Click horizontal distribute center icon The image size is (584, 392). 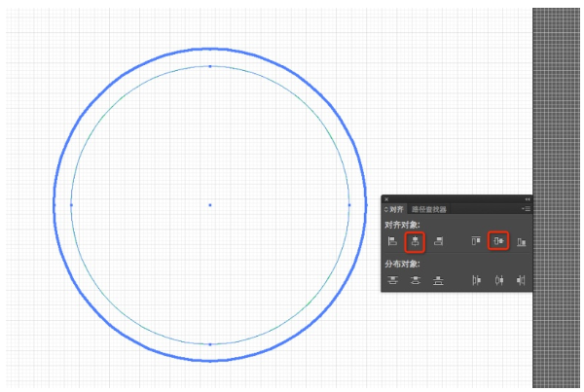499,280
